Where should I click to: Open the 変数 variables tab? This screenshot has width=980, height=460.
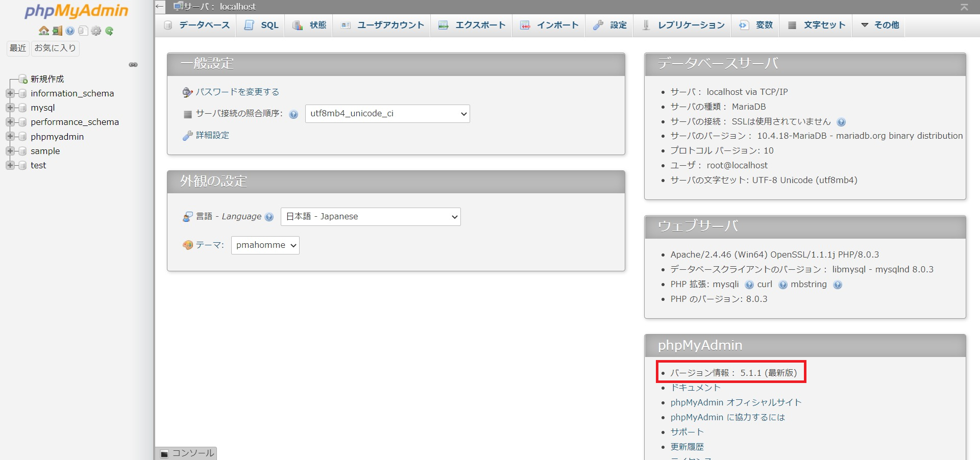[x=756, y=25]
